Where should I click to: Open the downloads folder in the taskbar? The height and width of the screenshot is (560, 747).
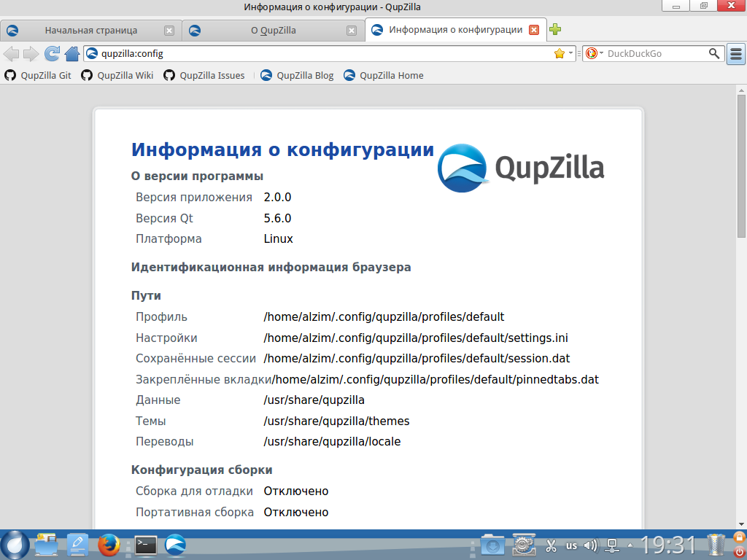coord(492,545)
